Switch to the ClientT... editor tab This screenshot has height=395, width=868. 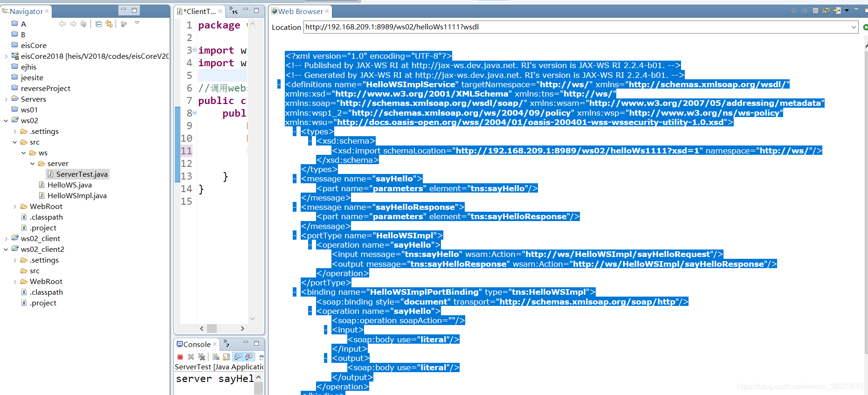coord(200,11)
